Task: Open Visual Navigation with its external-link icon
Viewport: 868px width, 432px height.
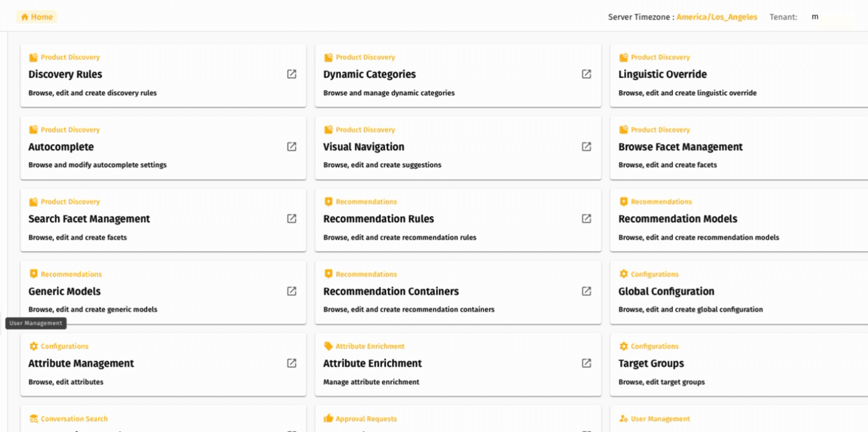Action: pos(587,146)
